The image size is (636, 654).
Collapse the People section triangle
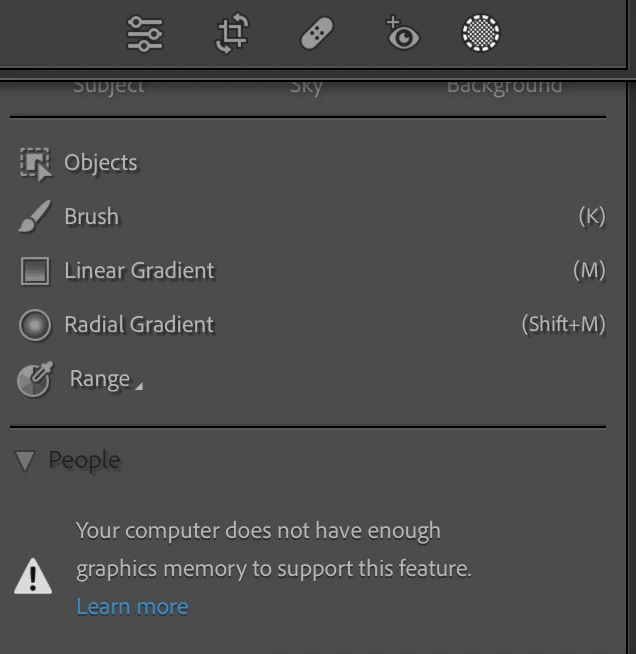(25, 461)
